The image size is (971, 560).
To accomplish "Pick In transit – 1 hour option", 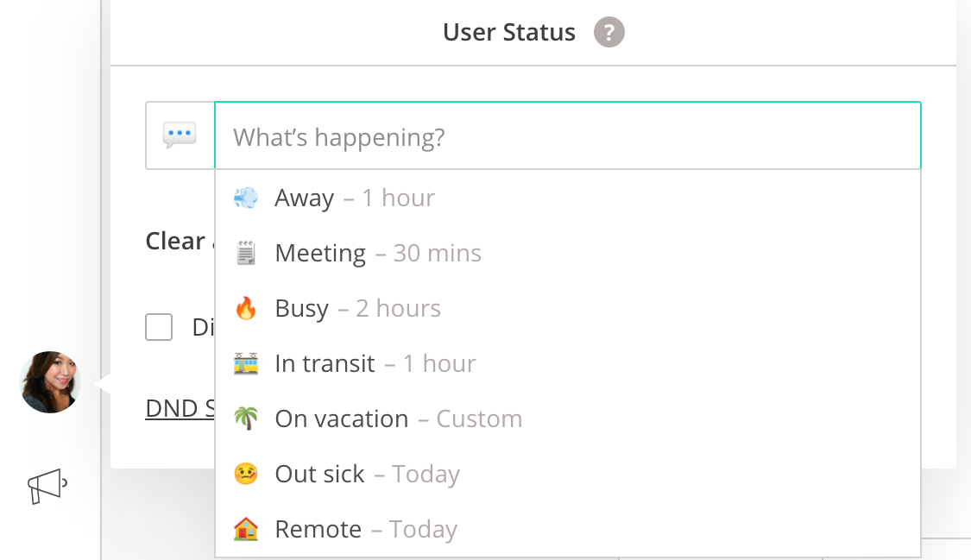I will coord(568,363).
